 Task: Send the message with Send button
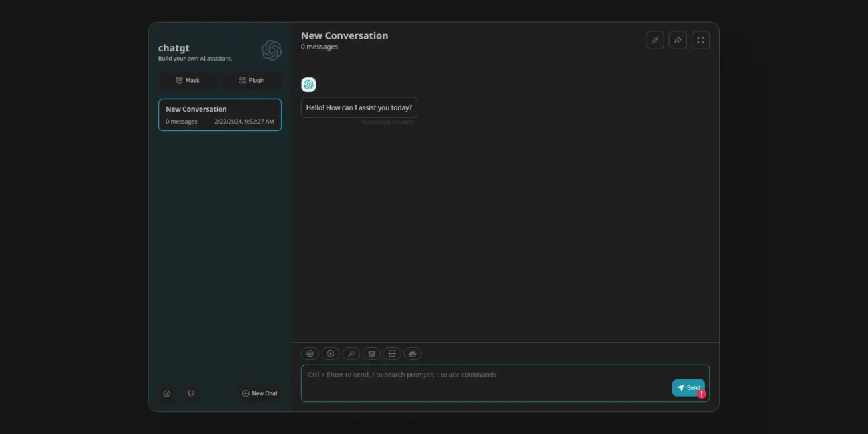[688, 388]
